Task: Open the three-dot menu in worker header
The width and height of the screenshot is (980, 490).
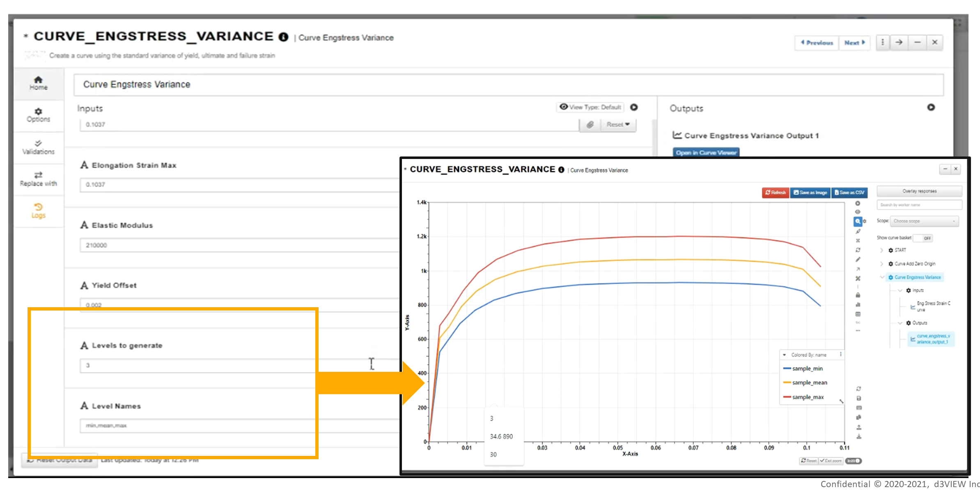Action: click(x=882, y=42)
